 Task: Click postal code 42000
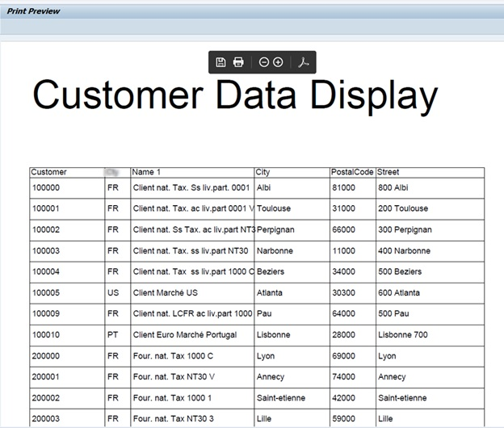(343, 398)
